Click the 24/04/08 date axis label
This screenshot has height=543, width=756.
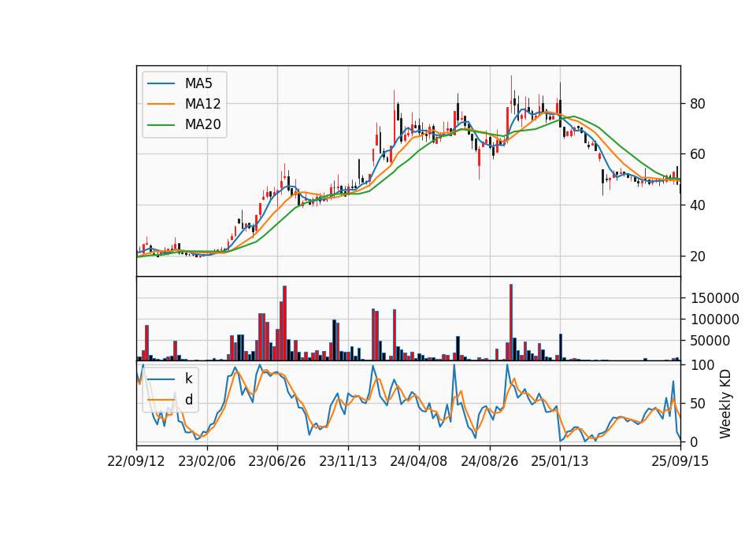click(418, 461)
